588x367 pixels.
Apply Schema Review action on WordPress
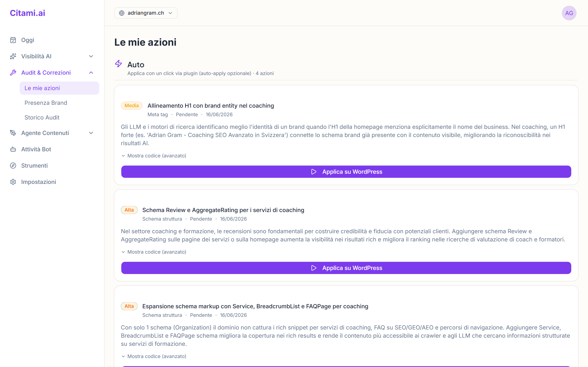(x=346, y=268)
